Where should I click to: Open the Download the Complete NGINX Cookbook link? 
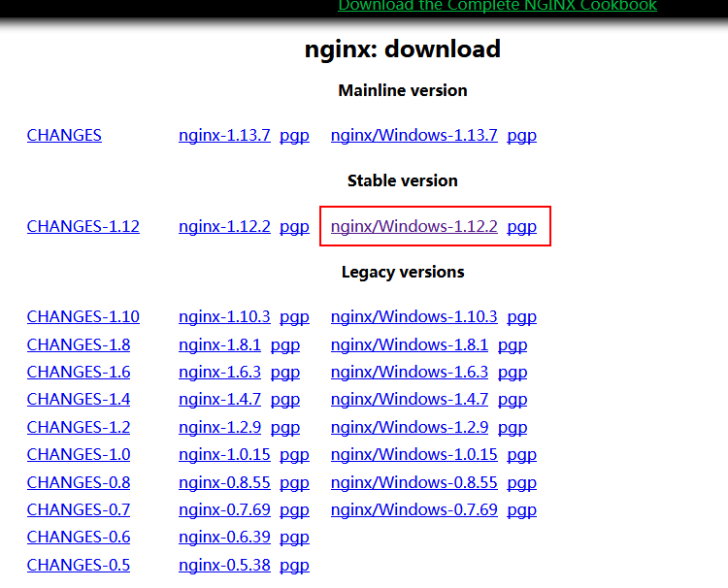[x=497, y=6]
